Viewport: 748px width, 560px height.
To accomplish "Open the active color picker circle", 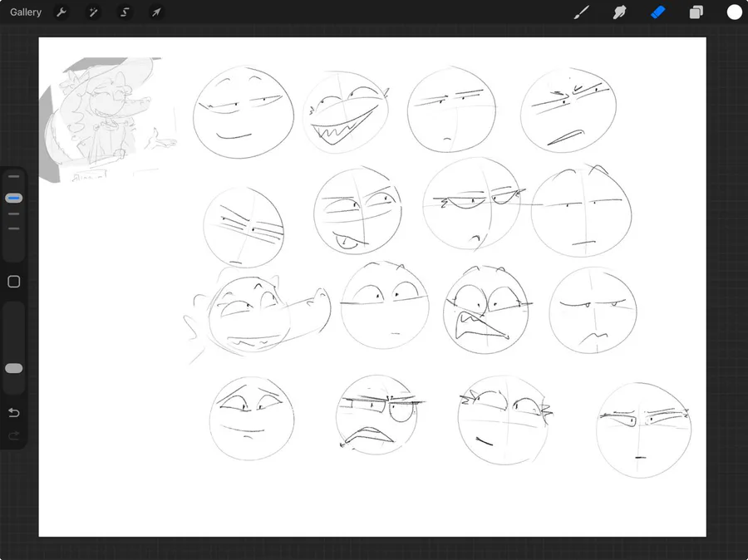I will [734, 12].
